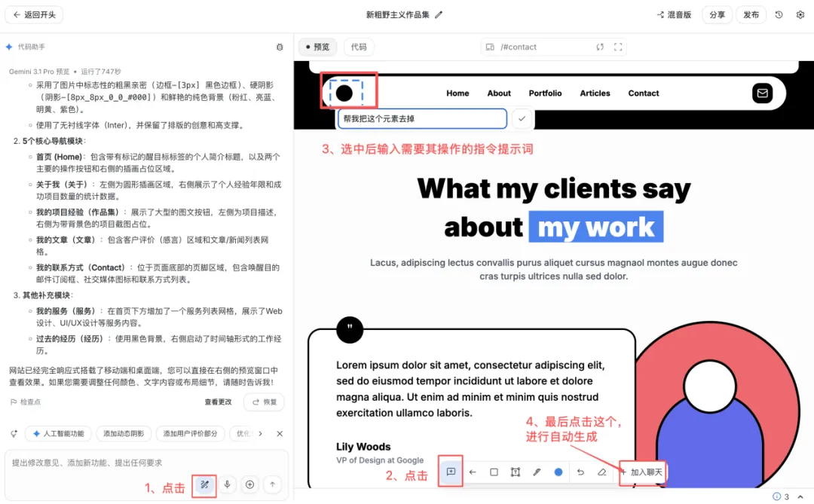Select the left arrow annotation tool
Image resolution: width=814 pixels, height=504 pixels.
pos(473,472)
